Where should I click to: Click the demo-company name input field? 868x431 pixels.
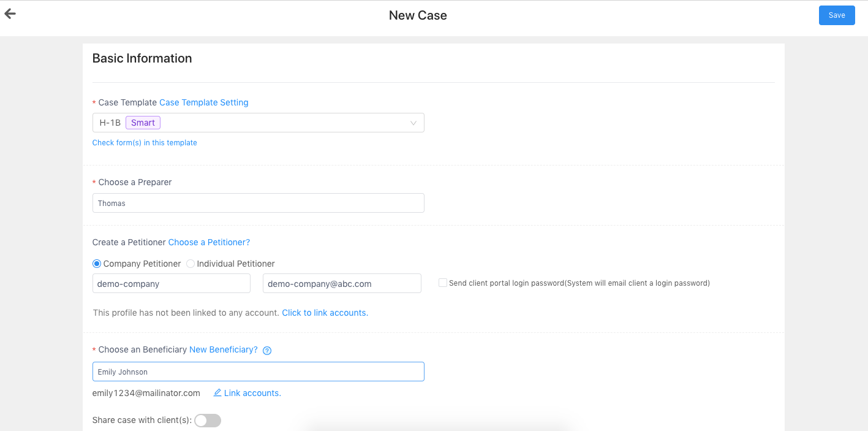171,283
